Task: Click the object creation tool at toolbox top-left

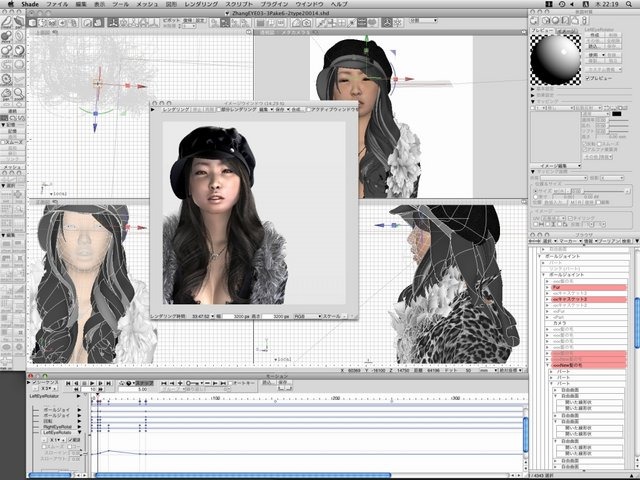Action: [7, 20]
